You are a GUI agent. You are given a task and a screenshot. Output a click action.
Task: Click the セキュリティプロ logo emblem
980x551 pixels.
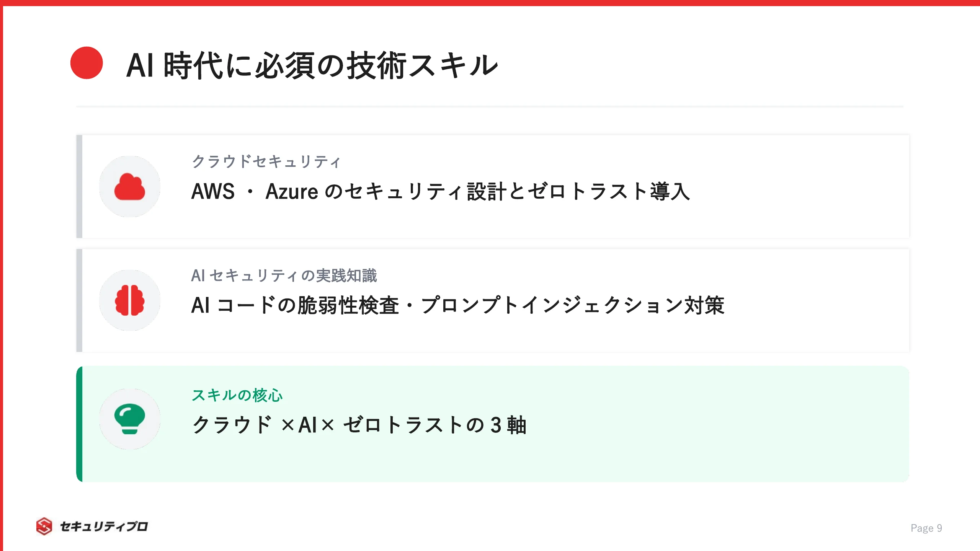tap(44, 527)
